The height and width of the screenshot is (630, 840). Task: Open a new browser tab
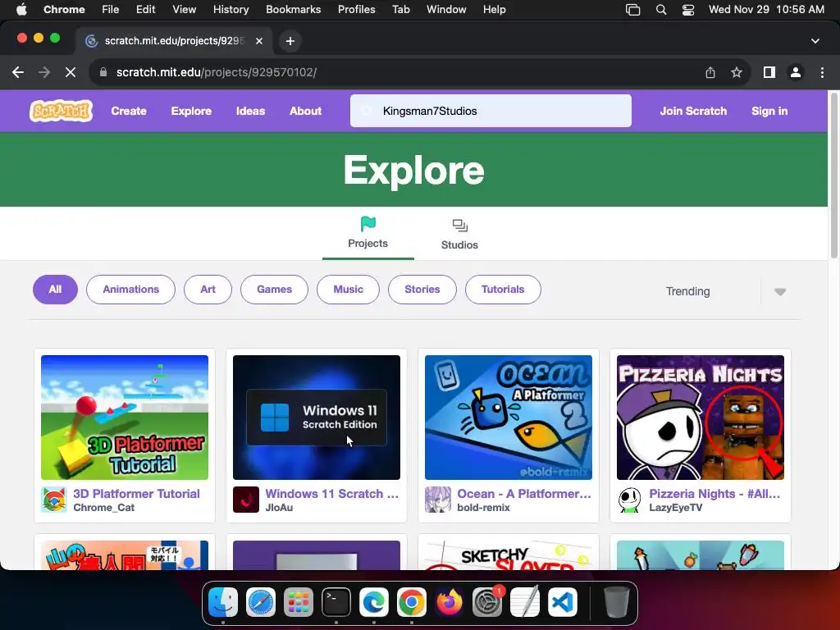(290, 41)
